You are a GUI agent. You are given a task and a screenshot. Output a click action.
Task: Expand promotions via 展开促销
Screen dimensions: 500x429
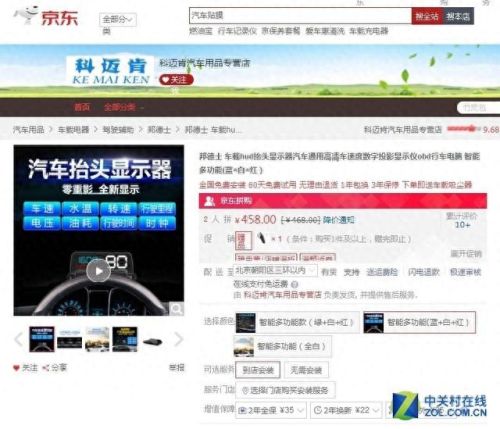[x=466, y=254]
